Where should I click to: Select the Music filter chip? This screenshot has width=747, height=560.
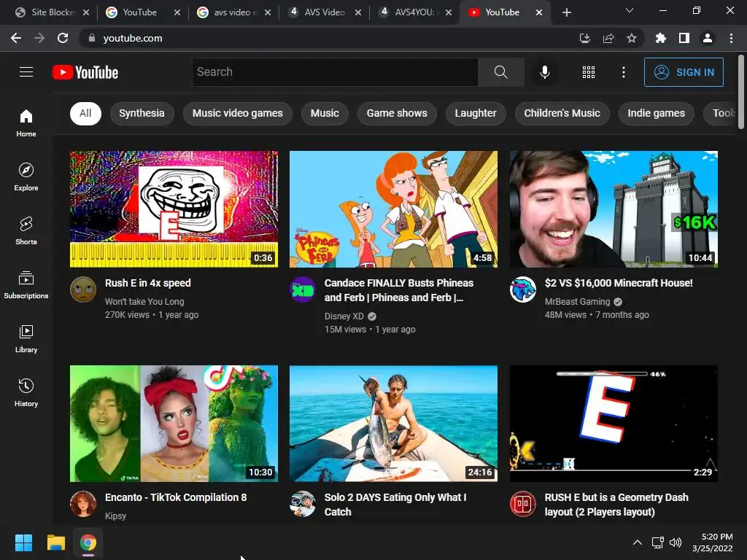tap(325, 113)
